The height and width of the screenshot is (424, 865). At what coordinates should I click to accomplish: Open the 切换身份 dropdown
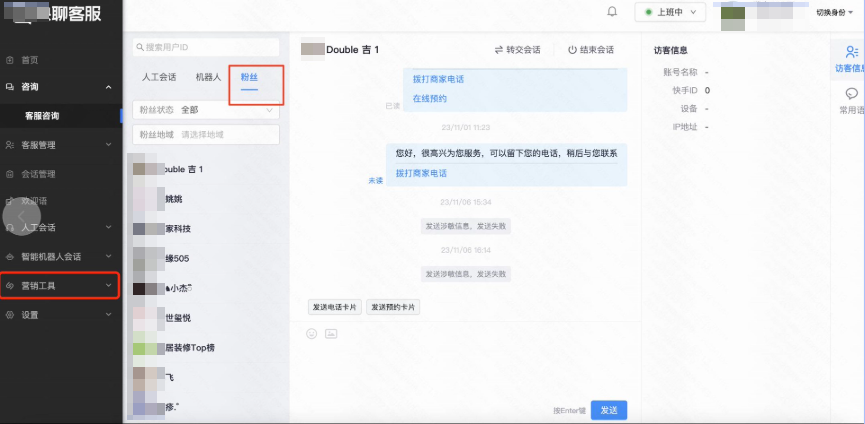tap(836, 12)
